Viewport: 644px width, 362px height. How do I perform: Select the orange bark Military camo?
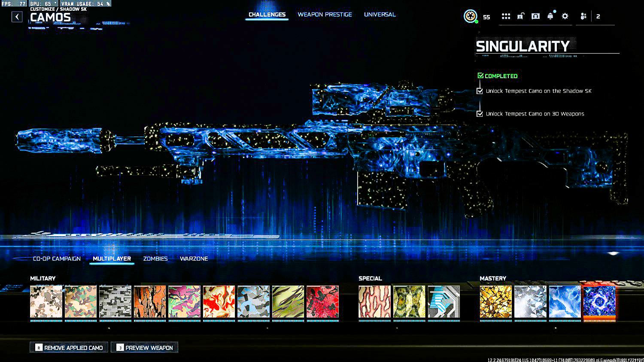click(150, 302)
